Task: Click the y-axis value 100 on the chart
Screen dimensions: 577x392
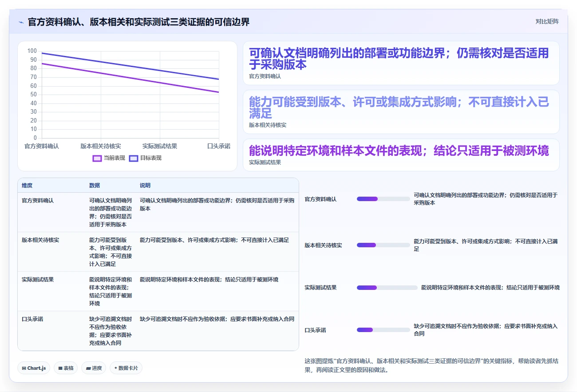Action: tap(32, 51)
